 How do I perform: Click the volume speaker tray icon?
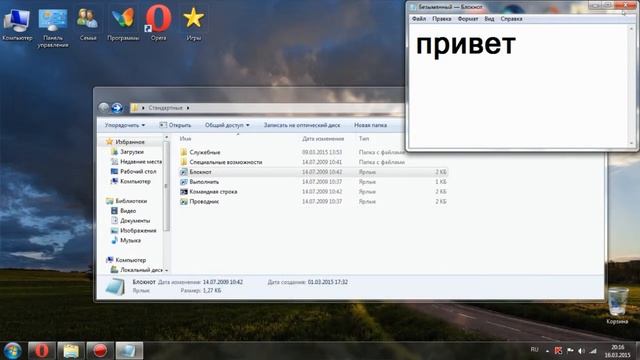click(581, 351)
